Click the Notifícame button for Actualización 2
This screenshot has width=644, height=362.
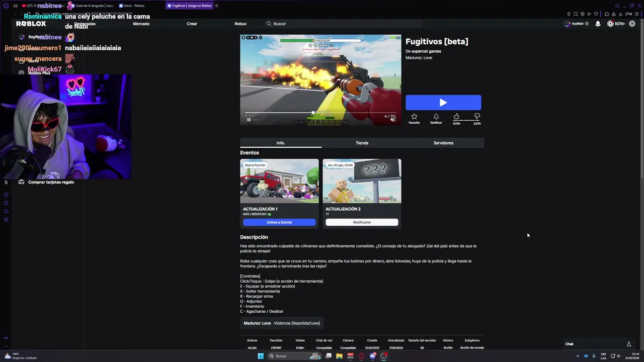pos(362,222)
